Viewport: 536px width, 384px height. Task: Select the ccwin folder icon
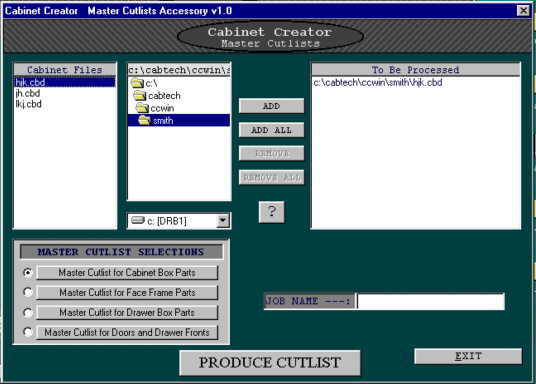pyautogui.click(x=142, y=108)
